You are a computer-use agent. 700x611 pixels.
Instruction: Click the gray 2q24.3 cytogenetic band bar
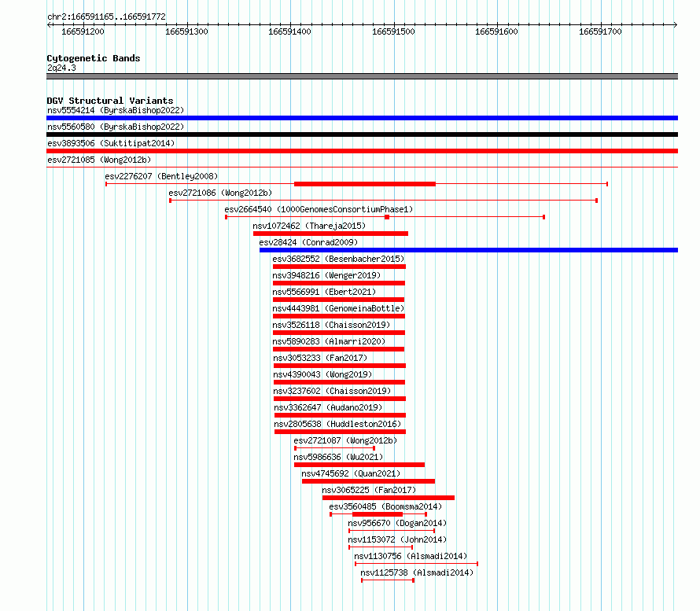(362, 76)
